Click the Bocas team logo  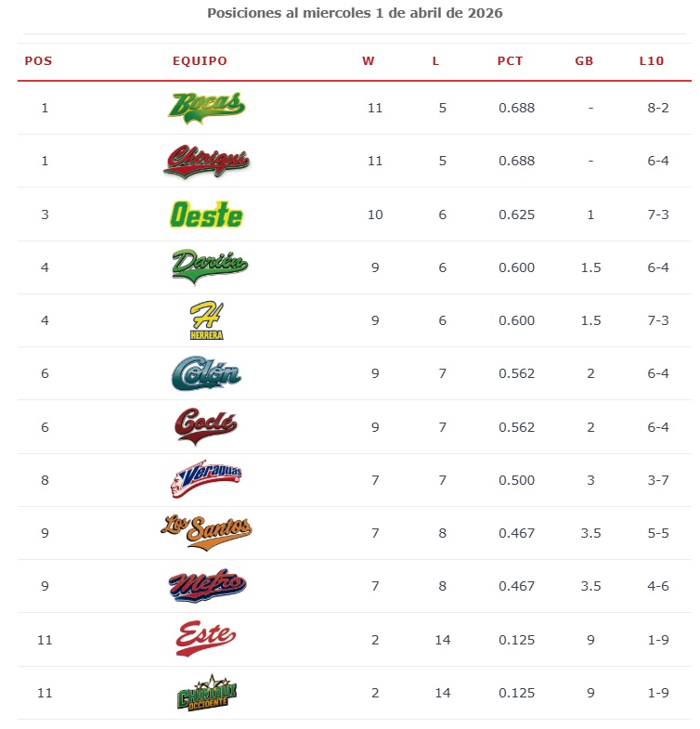tap(206, 107)
